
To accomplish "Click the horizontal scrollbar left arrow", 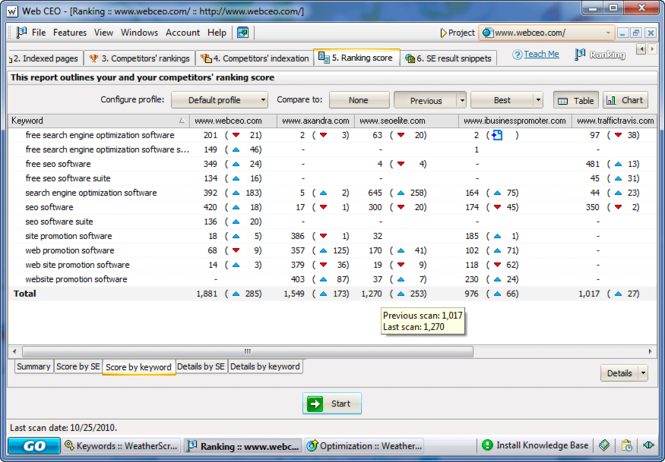I will (14, 351).
